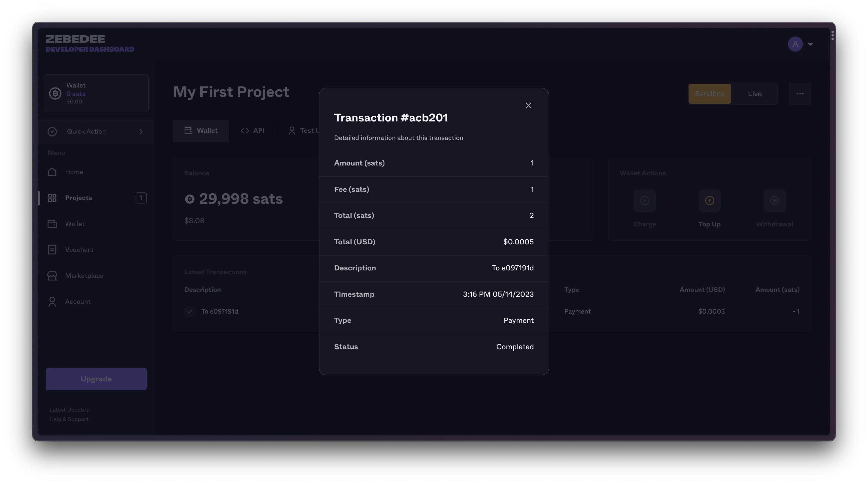Select the Home icon in the sidebar
The image size is (868, 484).
[x=52, y=172]
